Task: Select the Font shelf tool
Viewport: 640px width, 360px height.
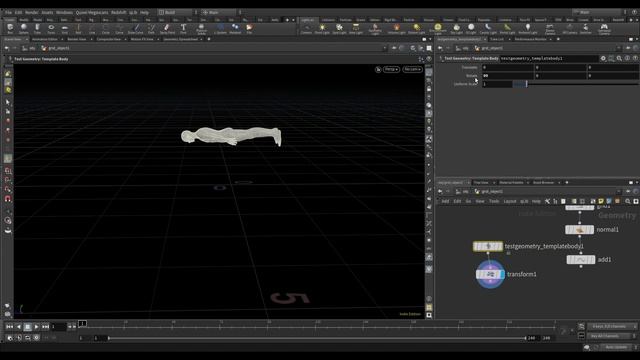Action: pyautogui.click(x=183, y=29)
